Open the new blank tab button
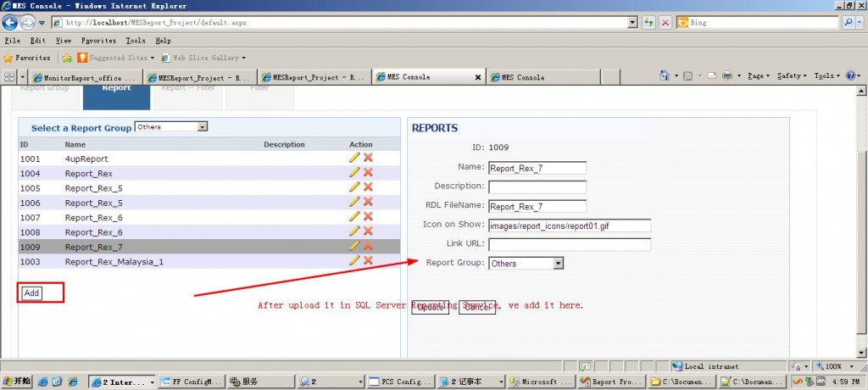Image resolution: width=868 pixels, height=390 pixels. pyautogui.click(x=610, y=77)
